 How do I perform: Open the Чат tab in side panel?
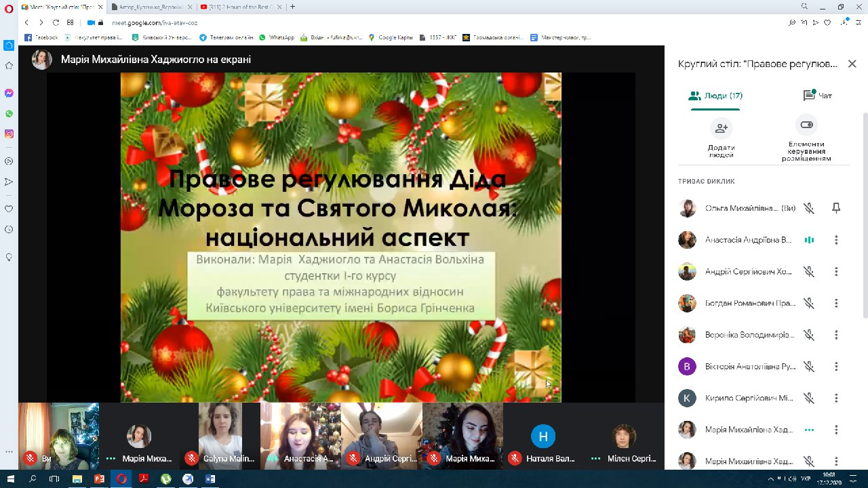[x=817, y=96]
